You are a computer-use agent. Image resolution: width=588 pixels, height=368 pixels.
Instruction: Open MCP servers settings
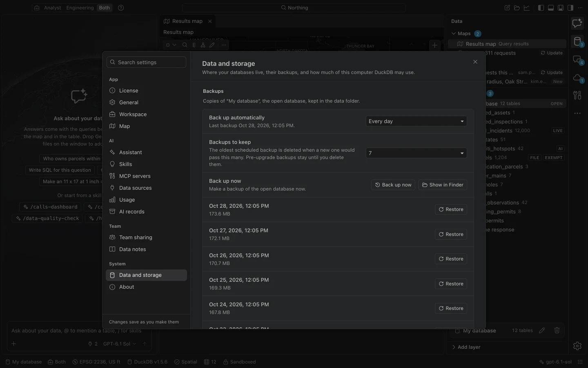(146, 176)
